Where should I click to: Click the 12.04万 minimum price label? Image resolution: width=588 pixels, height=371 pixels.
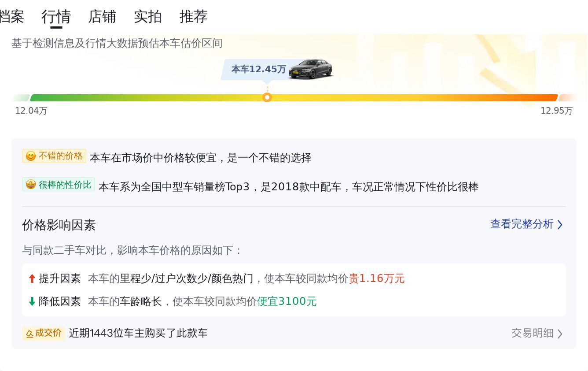click(x=31, y=111)
